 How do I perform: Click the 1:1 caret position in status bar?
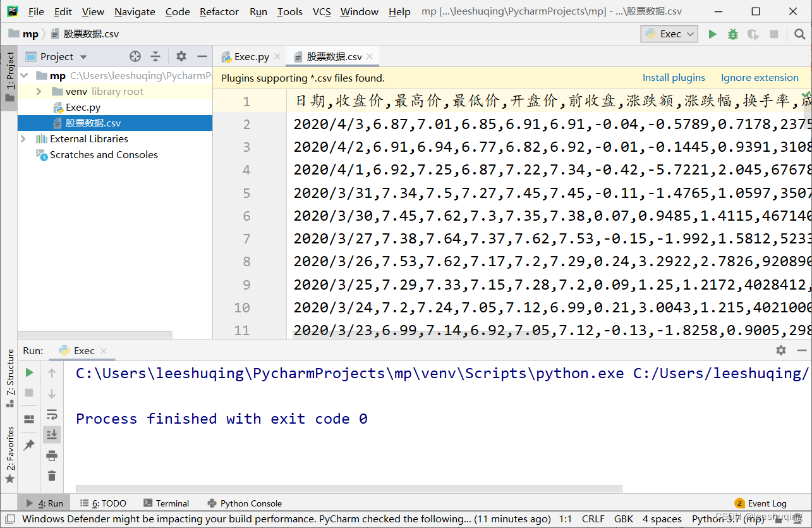pyautogui.click(x=566, y=519)
